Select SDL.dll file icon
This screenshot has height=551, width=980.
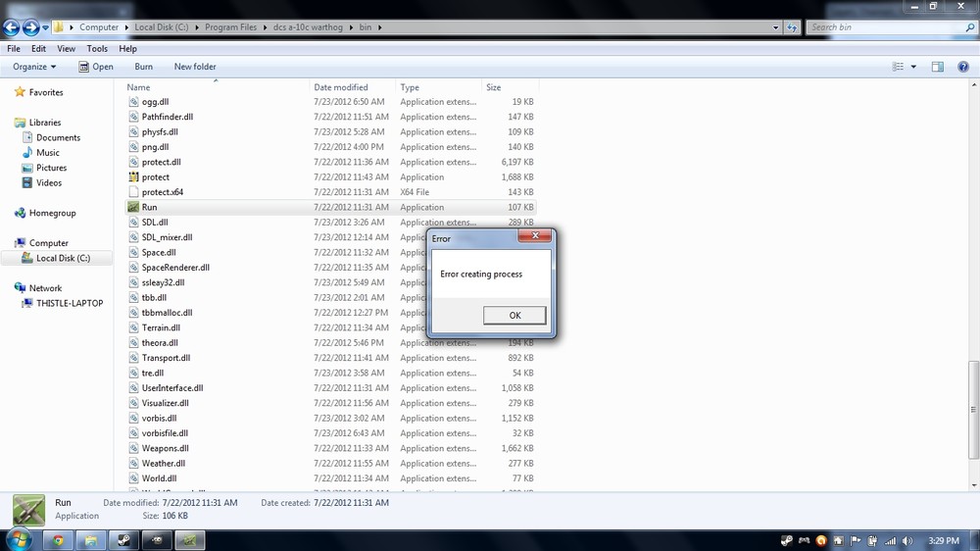coord(133,222)
